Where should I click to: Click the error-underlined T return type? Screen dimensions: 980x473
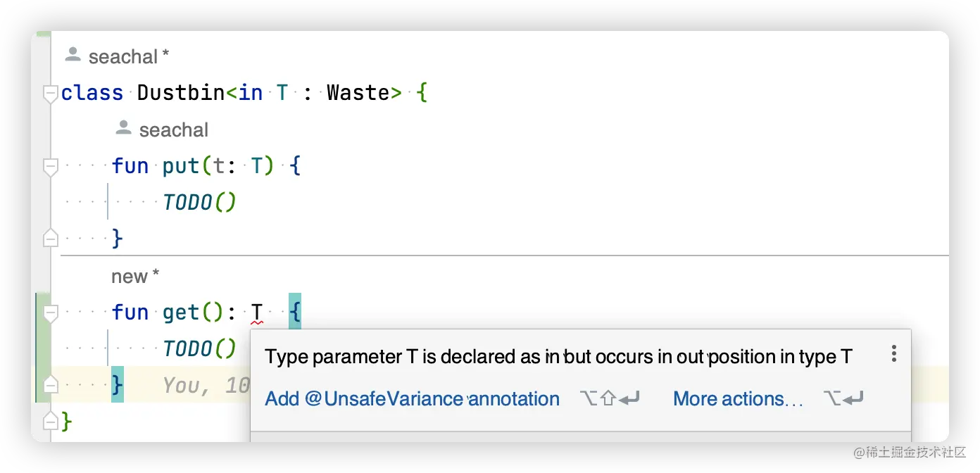point(257,313)
